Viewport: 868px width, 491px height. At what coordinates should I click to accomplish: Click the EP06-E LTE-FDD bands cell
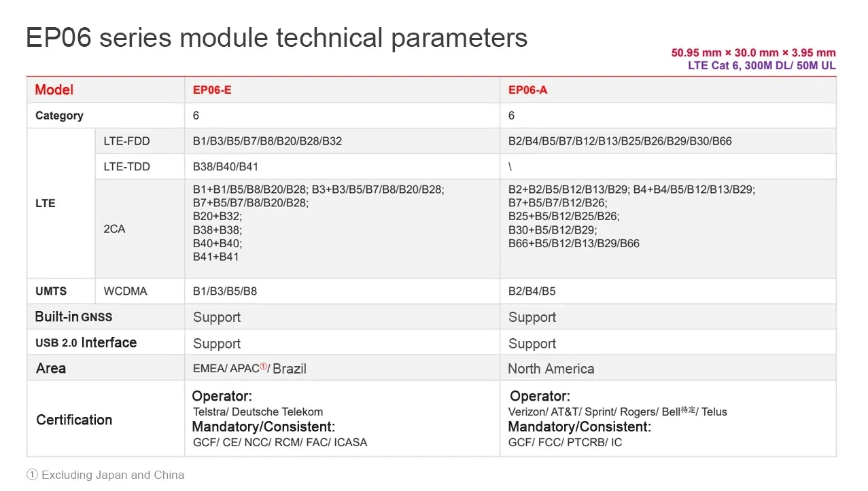267,141
